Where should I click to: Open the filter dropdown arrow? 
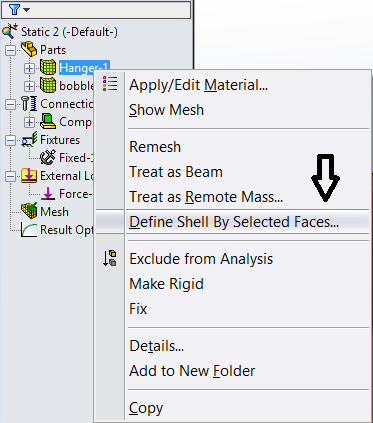pyautogui.click(x=27, y=10)
